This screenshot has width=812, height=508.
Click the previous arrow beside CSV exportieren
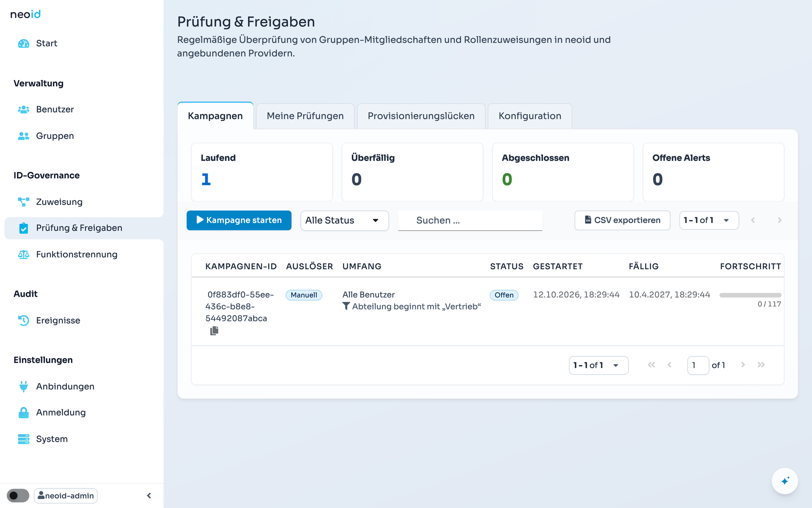pos(753,220)
